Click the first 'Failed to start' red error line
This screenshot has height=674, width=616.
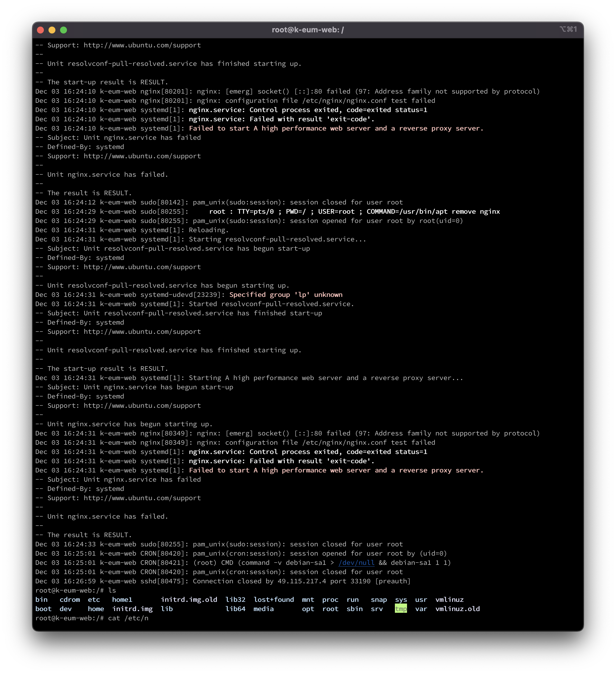pos(336,129)
